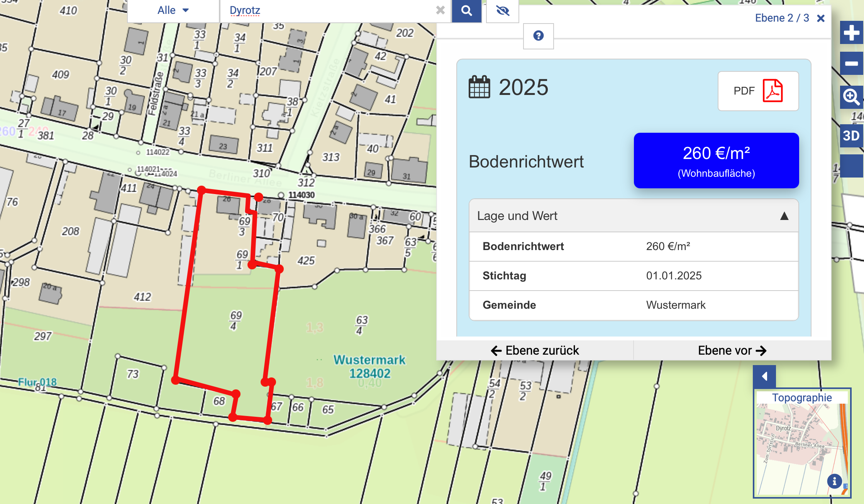The height and width of the screenshot is (504, 864).
Task: Click the calendar icon beside 2025
Action: pos(479,87)
